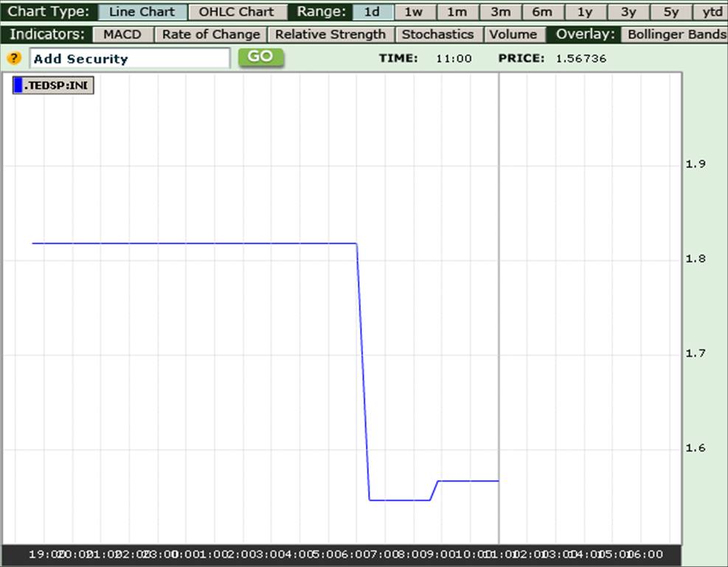Enable Bollinger Bands overlay
Viewport: 728px width, 567px height.
pyautogui.click(x=676, y=35)
